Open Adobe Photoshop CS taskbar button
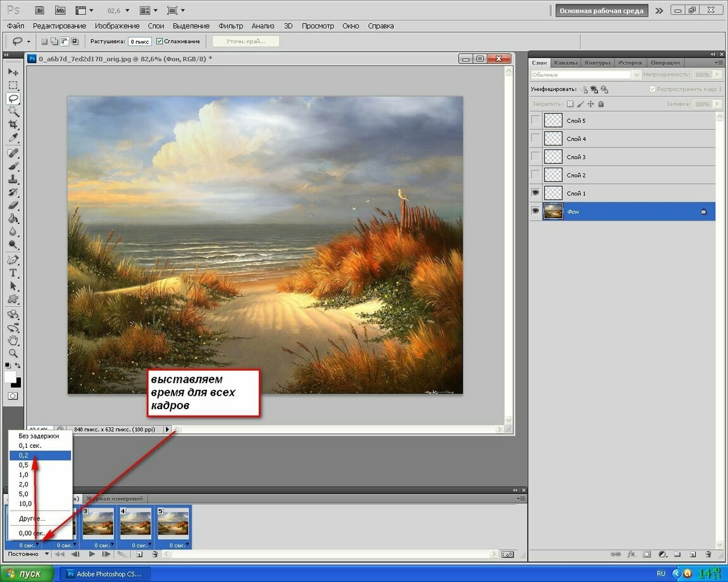Screen dimensions: 728x582 (105, 574)
